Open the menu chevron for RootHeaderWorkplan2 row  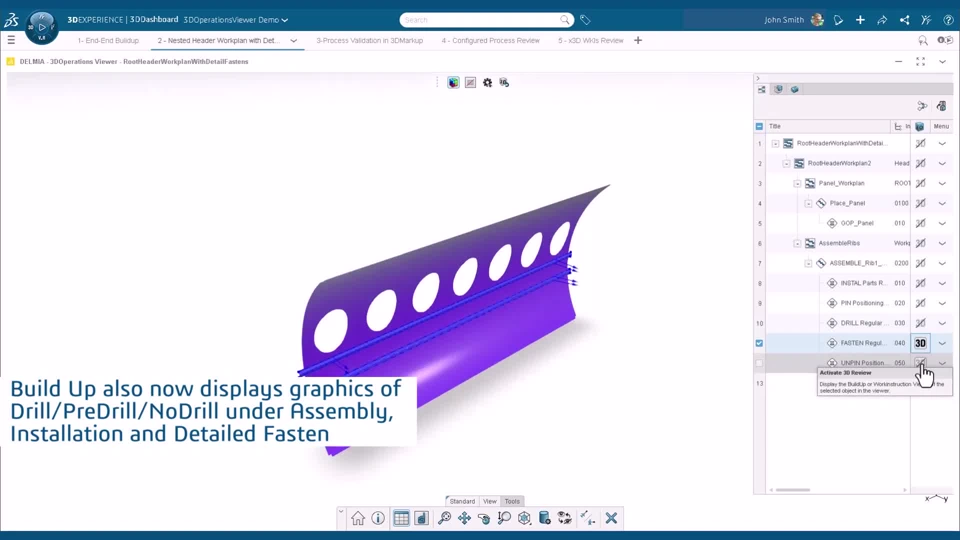click(x=942, y=163)
